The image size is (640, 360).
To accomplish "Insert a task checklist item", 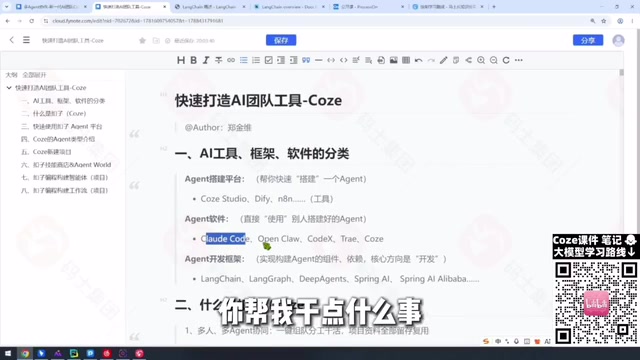I will 269,60.
